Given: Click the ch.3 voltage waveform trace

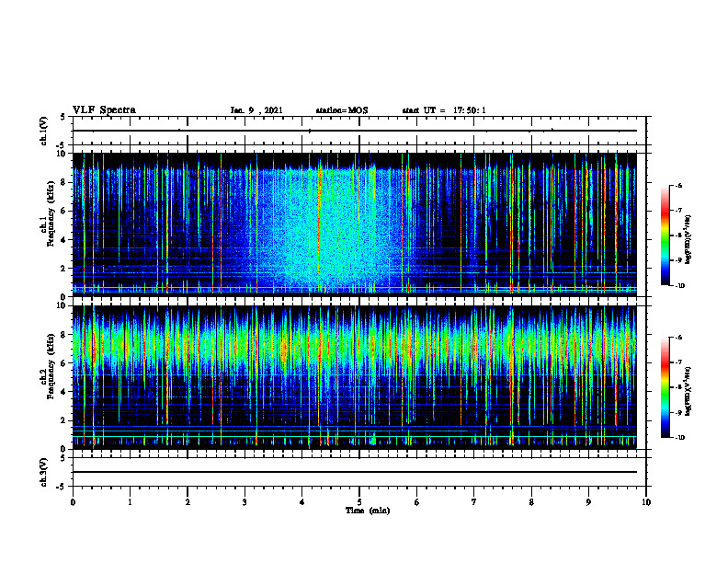Looking at the screenshot, I should 354,472.
